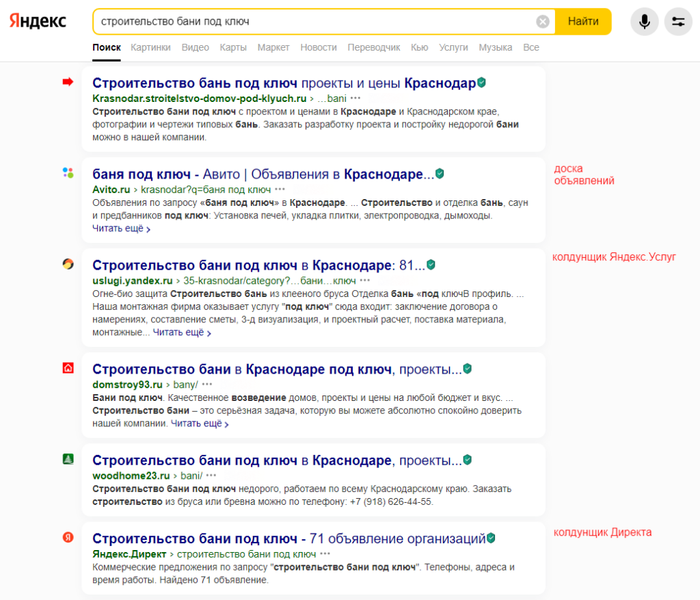The image size is (700, 600).
Task: Click the verified shield on the uslugi.yandex result
Action: 431,265
